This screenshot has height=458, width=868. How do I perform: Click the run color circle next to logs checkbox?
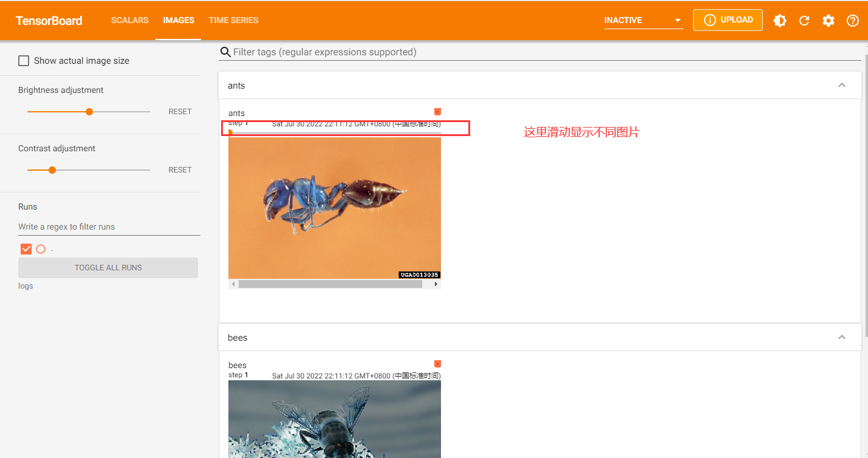tap(41, 248)
